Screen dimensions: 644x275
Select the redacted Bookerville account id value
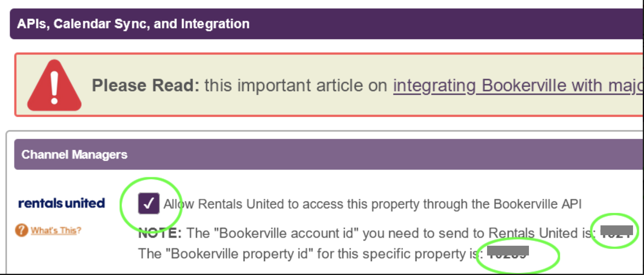click(x=617, y=231)
